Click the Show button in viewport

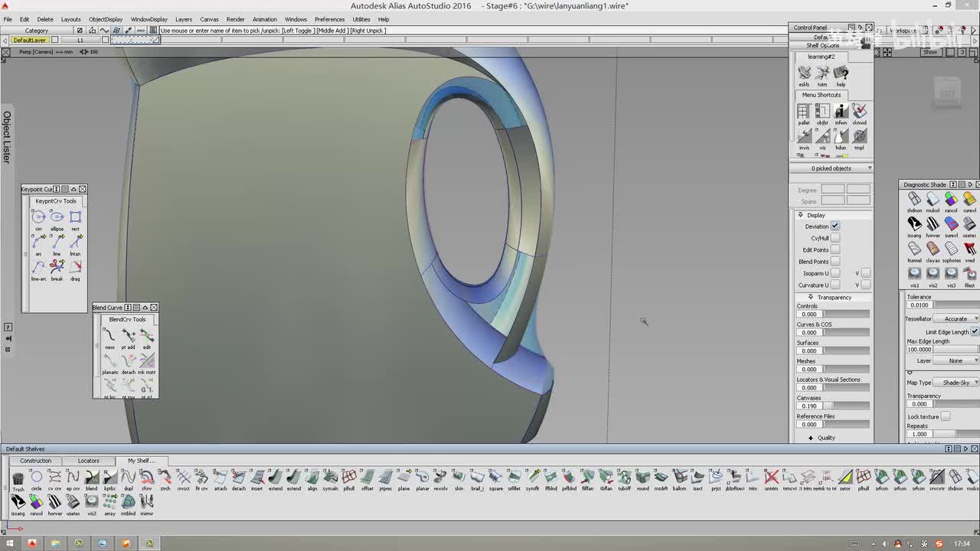930,52
